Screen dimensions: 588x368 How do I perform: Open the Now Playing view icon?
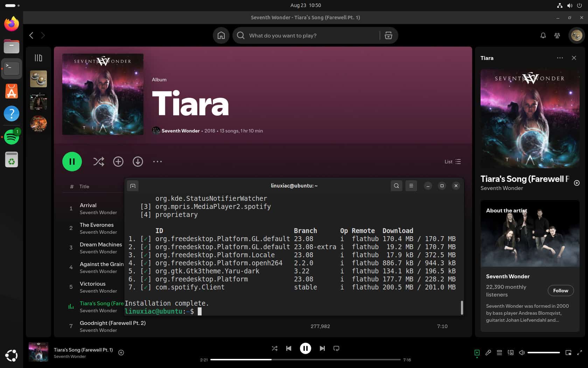pos(476,353)
